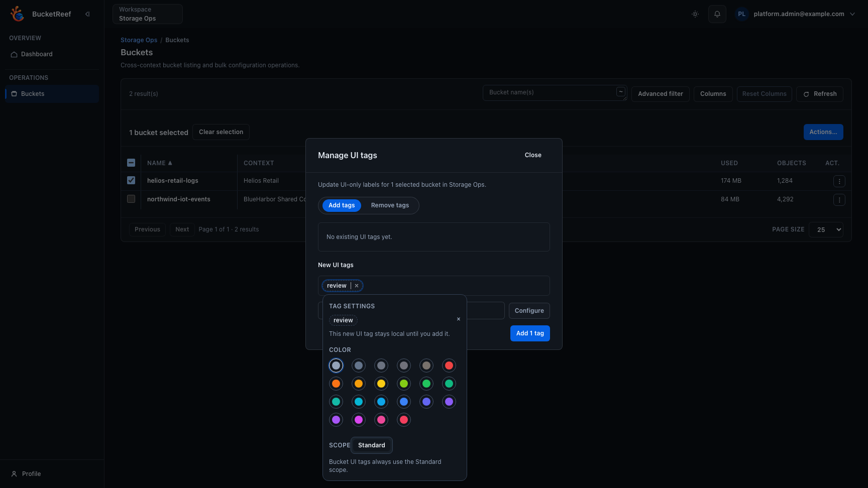Click the Configure button

pos(529,311)
